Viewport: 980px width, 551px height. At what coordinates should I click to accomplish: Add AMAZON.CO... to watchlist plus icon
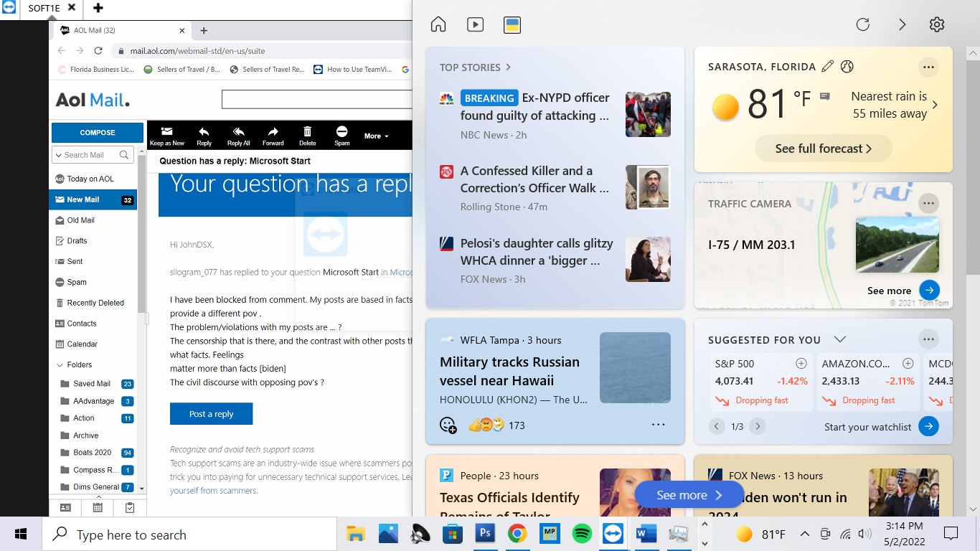(x=908, y=364)
